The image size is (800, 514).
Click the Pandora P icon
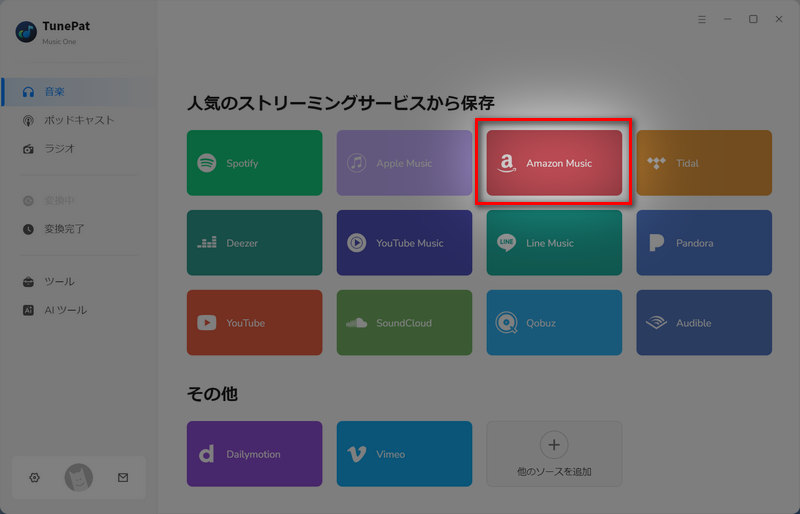tap(657, 243)
